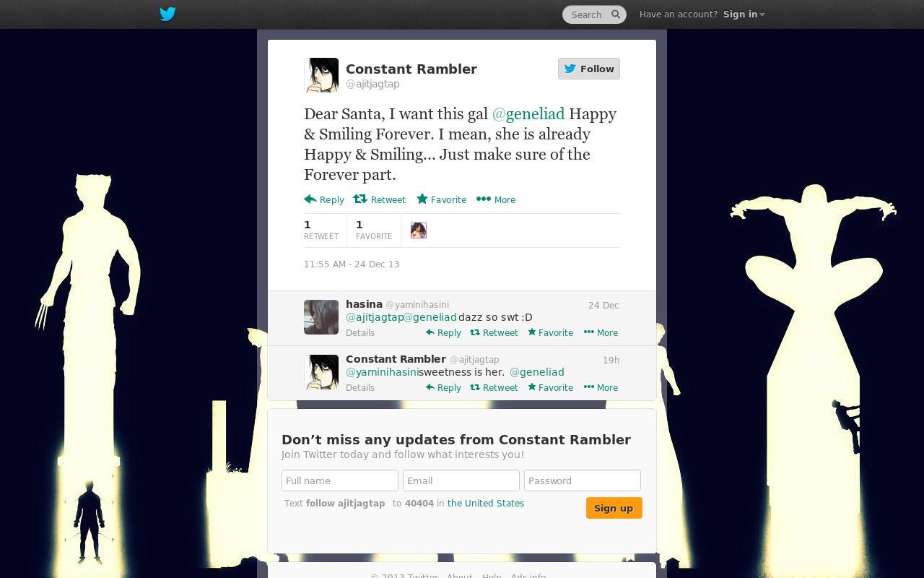
Task: Follow Constant Rambler
Action: (x=589, y=69)
